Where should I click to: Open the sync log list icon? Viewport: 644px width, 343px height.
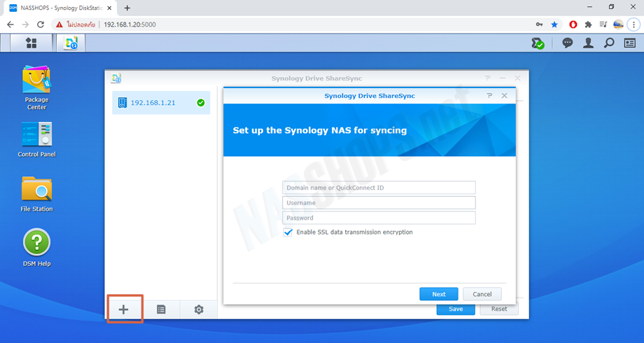[161, 309]
